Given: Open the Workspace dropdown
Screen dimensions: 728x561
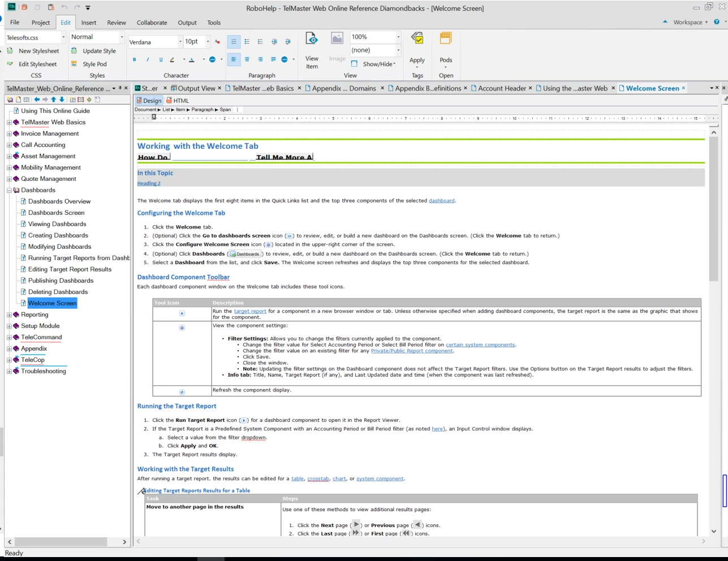Looking at the screenshot, I should [x=690, y=22].
